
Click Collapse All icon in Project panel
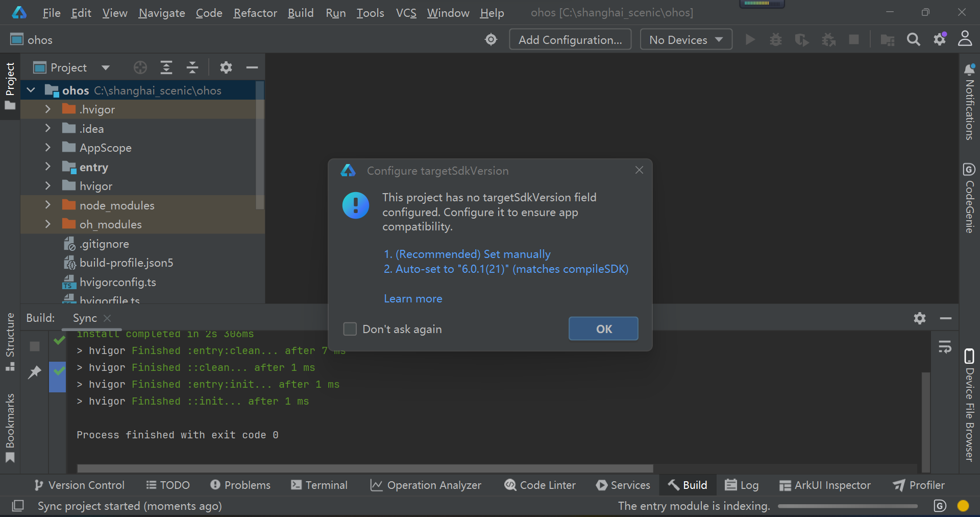pyautogui.click(x=192, y=67)
